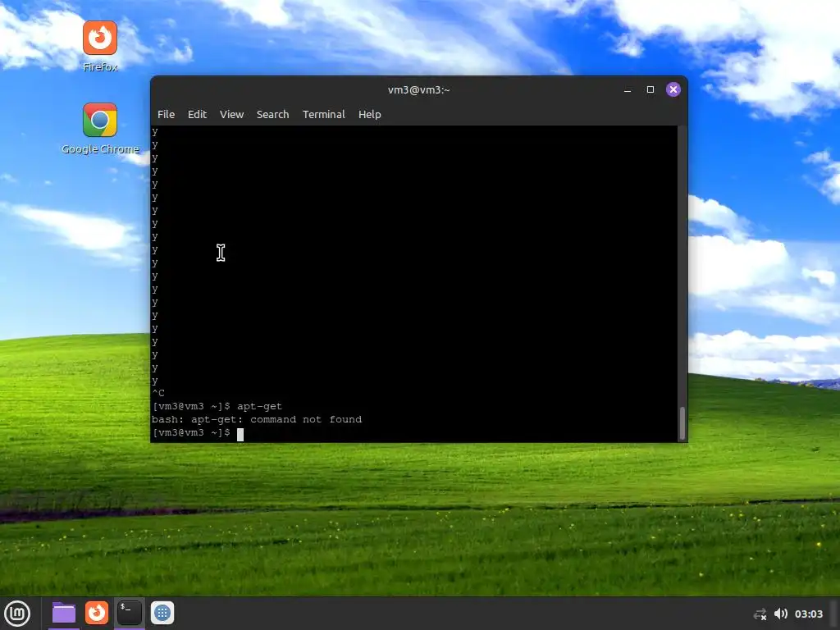Open the Help menu in terminal
Screen dimensions: 840x630
coord(369,114)
